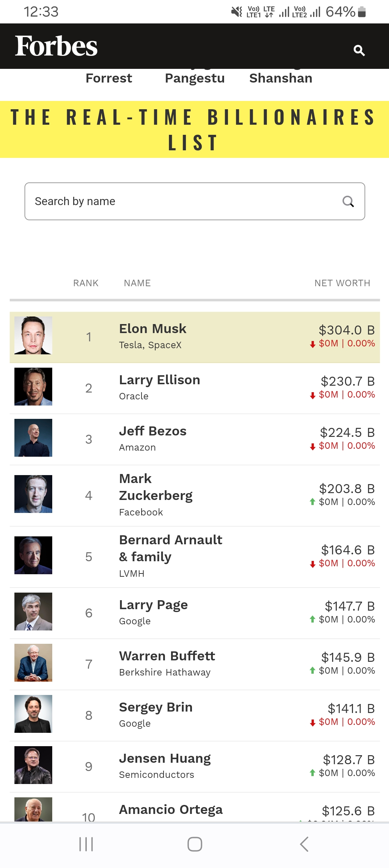Tap the magnifier inside name search box

click(348, 201)
